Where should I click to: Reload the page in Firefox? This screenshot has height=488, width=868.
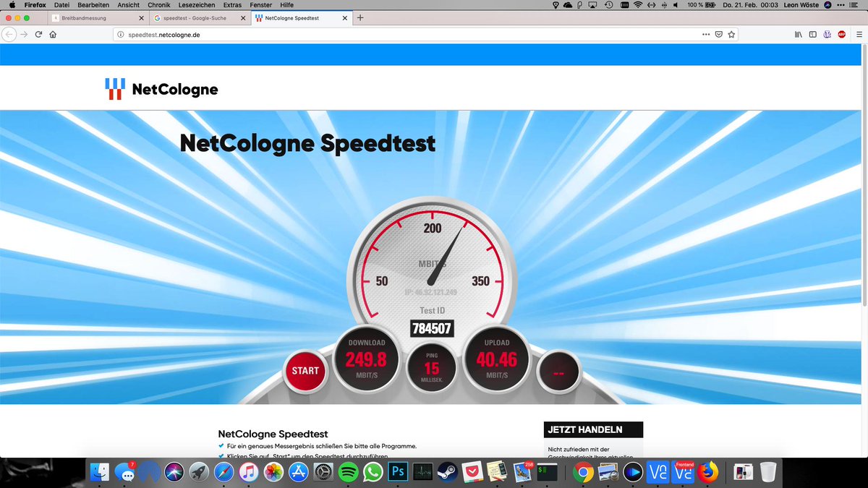point(38,34)
